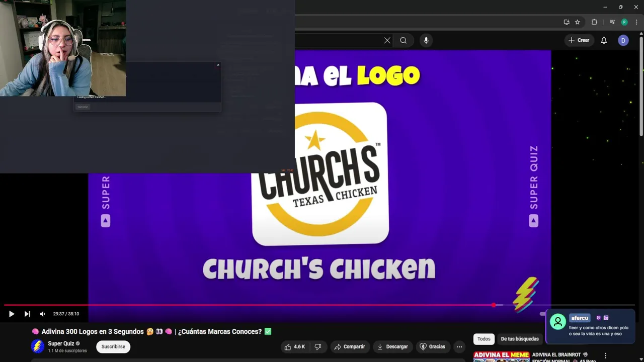Open more actions three-dot menu under video
This screenshot has width=644, height=362.
pyautogui.click(x=459, y=346)
